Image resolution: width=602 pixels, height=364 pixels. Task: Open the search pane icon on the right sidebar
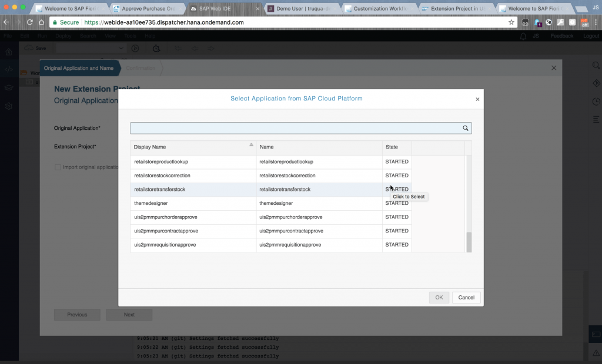[596, 66]
